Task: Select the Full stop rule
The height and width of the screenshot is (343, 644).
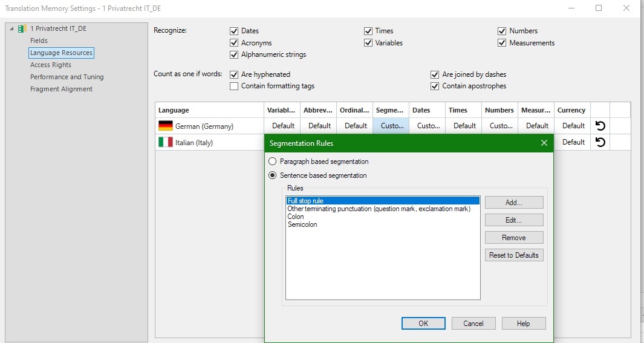Action: click(383, 201)
